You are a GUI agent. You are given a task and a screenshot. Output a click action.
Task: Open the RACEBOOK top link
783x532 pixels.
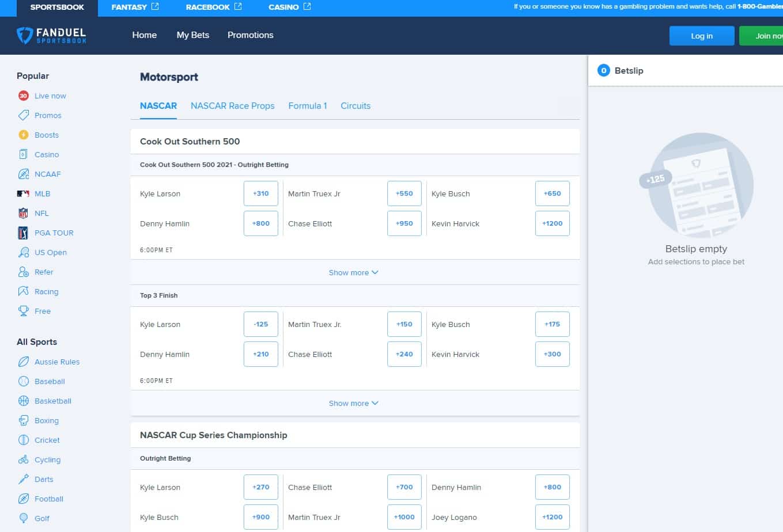[214, 7]
